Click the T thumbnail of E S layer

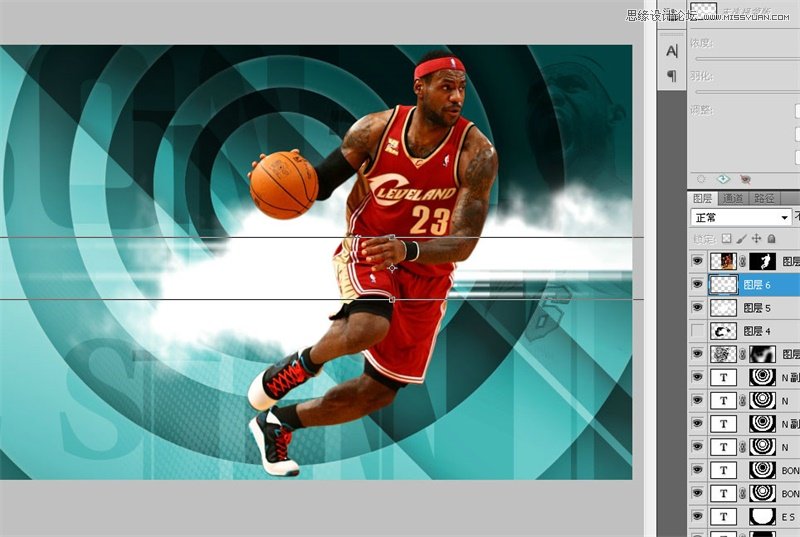click(723, 517)
